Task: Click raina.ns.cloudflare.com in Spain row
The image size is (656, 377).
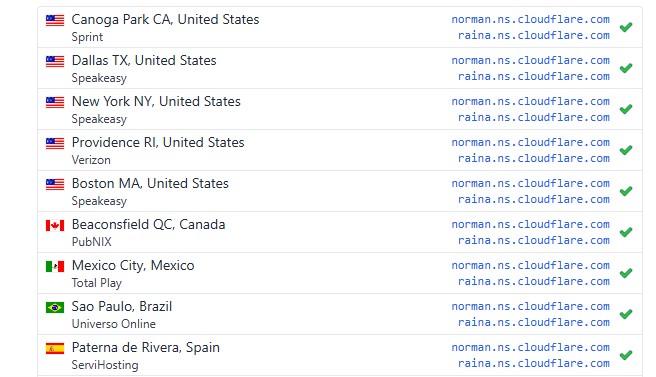Action: (534, 363)
